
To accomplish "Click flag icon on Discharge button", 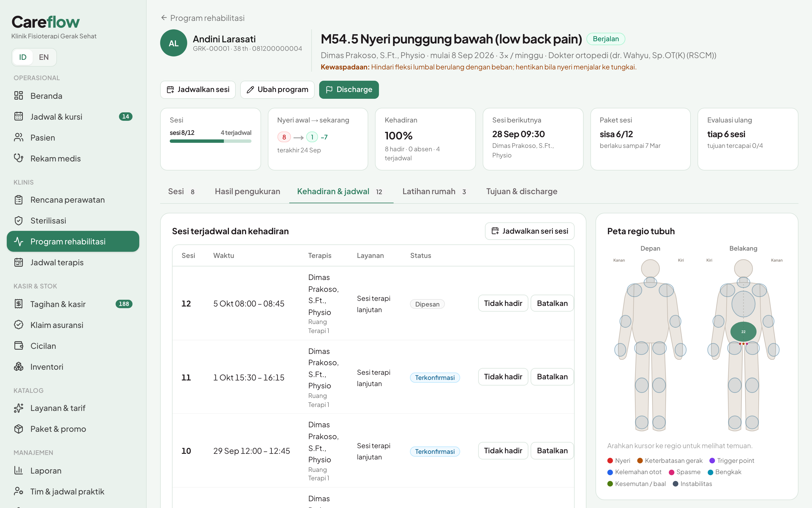I will point(329,89).
